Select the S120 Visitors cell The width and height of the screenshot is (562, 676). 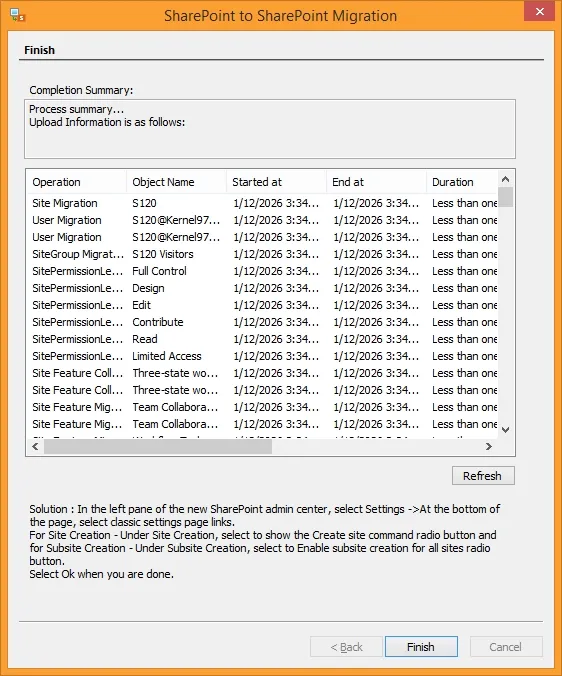coord(163,254)
